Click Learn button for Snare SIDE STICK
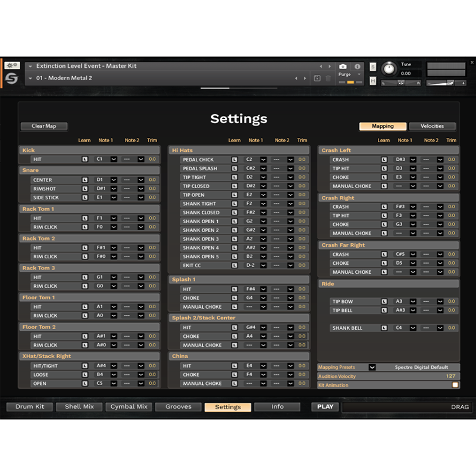The height and width of the screenshot is (476, 476). click(85, 198)
